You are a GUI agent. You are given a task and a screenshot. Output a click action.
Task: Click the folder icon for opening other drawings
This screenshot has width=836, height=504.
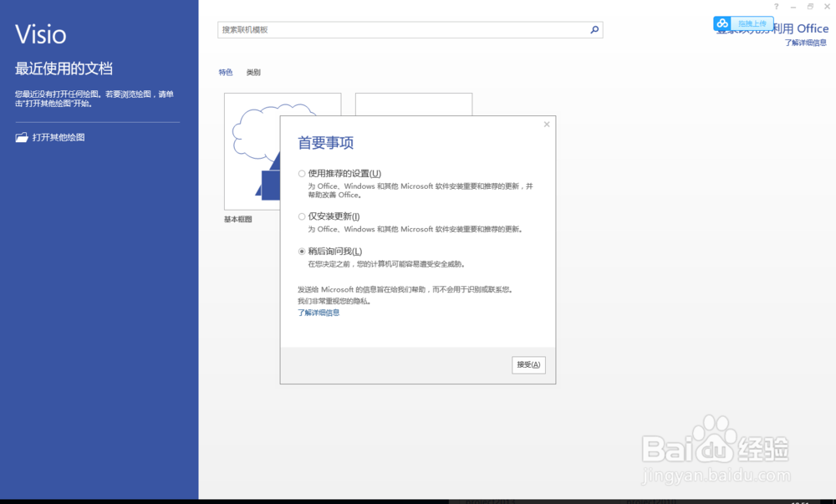22,137
